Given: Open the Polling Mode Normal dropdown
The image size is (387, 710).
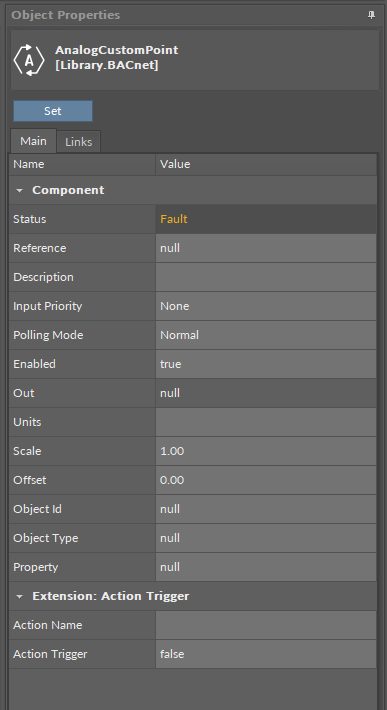Looking at the screenshot, I should [x=266, y=335].
